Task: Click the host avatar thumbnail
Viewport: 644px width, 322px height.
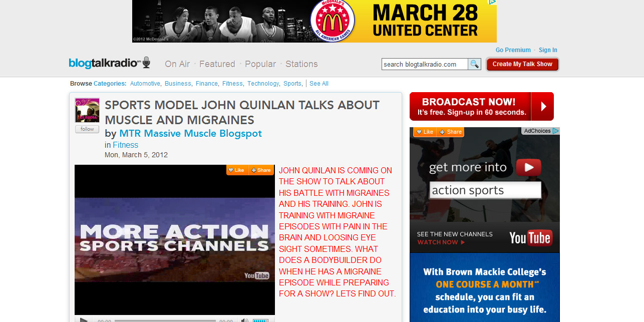Action: (87, 111)
